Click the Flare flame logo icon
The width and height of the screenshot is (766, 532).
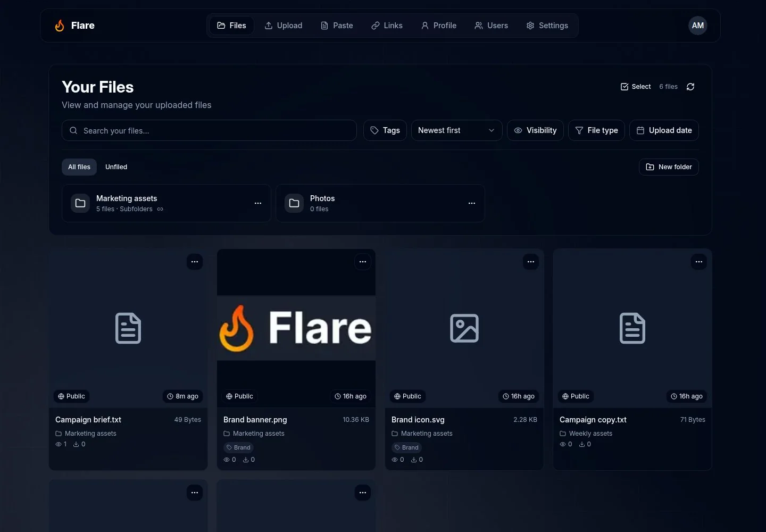click(60, 26)
